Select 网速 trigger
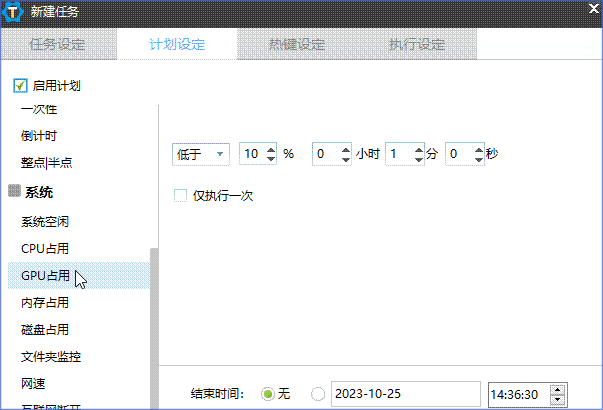Screen dimensions: 603x410 point(33,383)
